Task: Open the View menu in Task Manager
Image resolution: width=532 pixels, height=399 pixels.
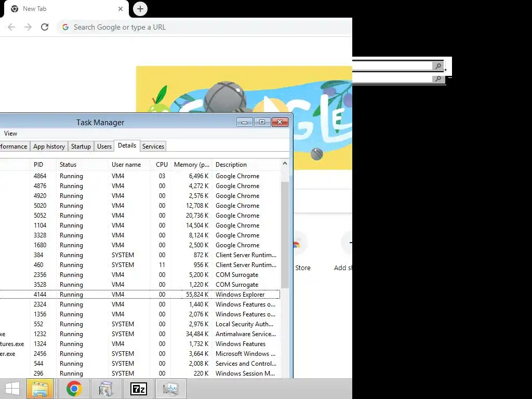Action: point(10,134)
